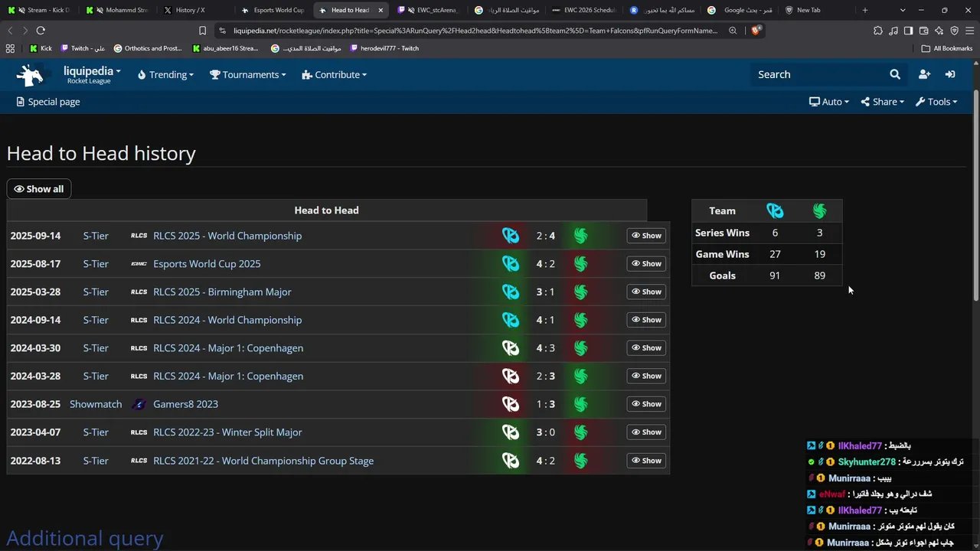Screen dimensions: 980x551
Task: Show details for 2021-22 World Championship Group Stage
Action: click(x=646, y=461)
